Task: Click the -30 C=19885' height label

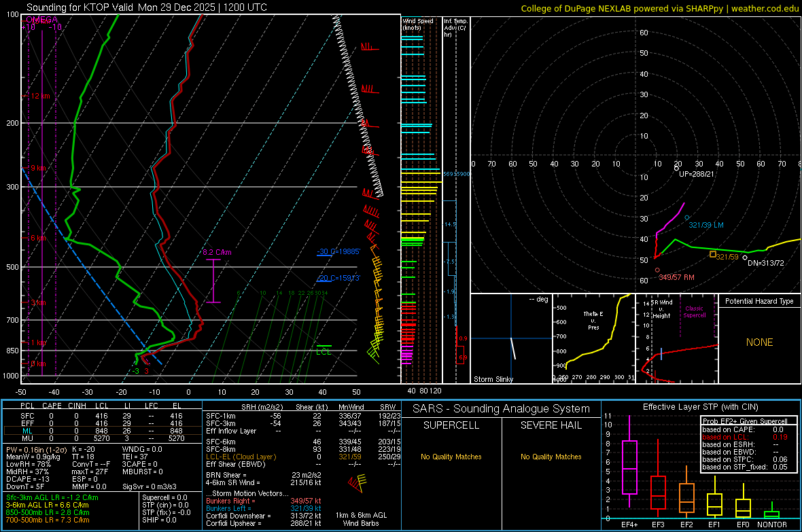Action: 338,251
